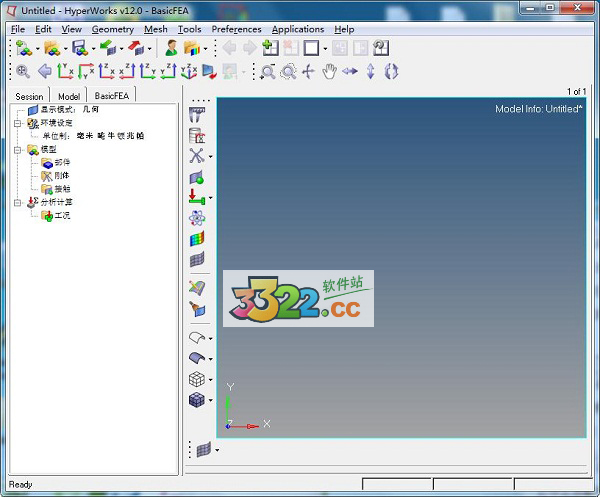The height and width of the screenshot is (497, 600).
Task: Click the Model Info: Untitled text
Action: tap(539, 109)
